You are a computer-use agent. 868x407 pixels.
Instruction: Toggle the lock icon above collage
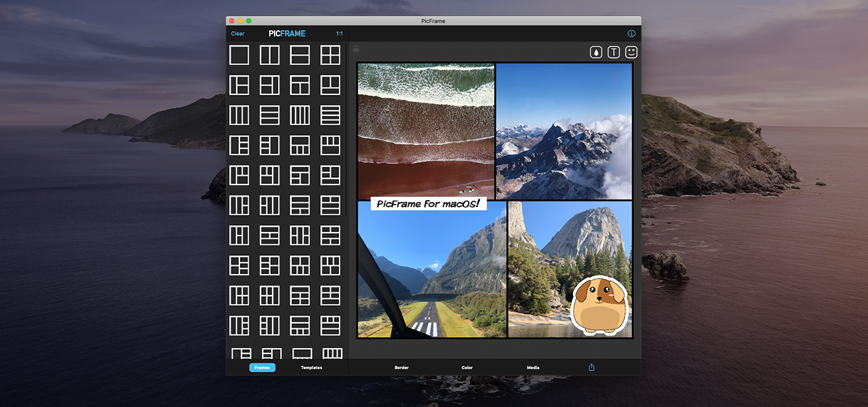(x=355, y=49)
